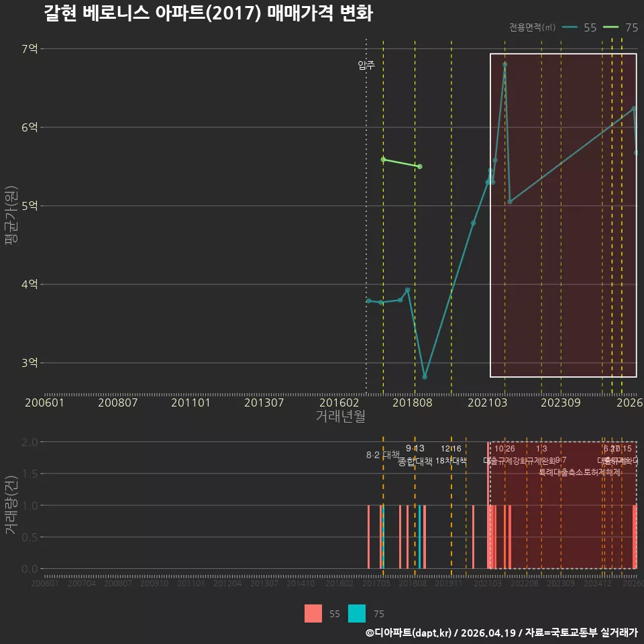This screenshot has height=644, width=644.
Task: Click the 75㎡ line's first point near 5.6억
Action: pos(383,160)
